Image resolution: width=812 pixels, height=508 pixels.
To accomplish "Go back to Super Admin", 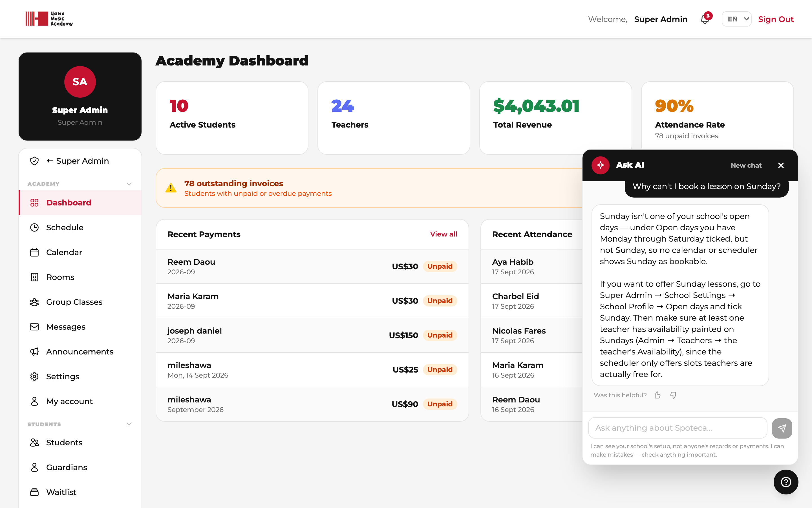I will tap(80, 161).
